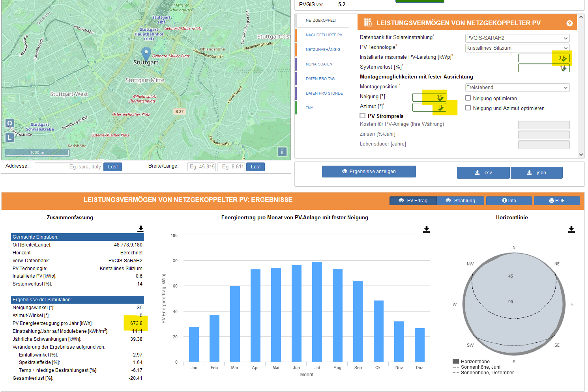Download the Zusammenfassung summary data
This screenshot has width=588, height=392.
140,229
